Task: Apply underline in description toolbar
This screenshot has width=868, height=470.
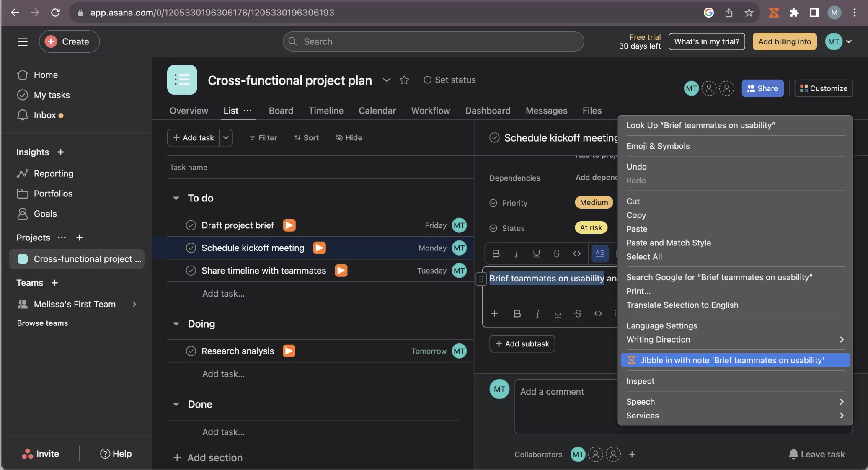Action: pyautogui.click(x=536, y=253)
